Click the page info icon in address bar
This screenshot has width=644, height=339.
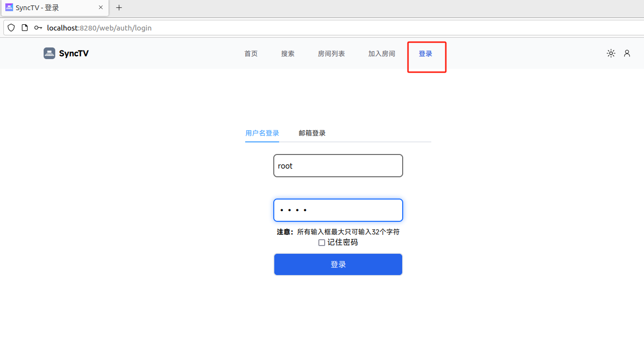25,28
